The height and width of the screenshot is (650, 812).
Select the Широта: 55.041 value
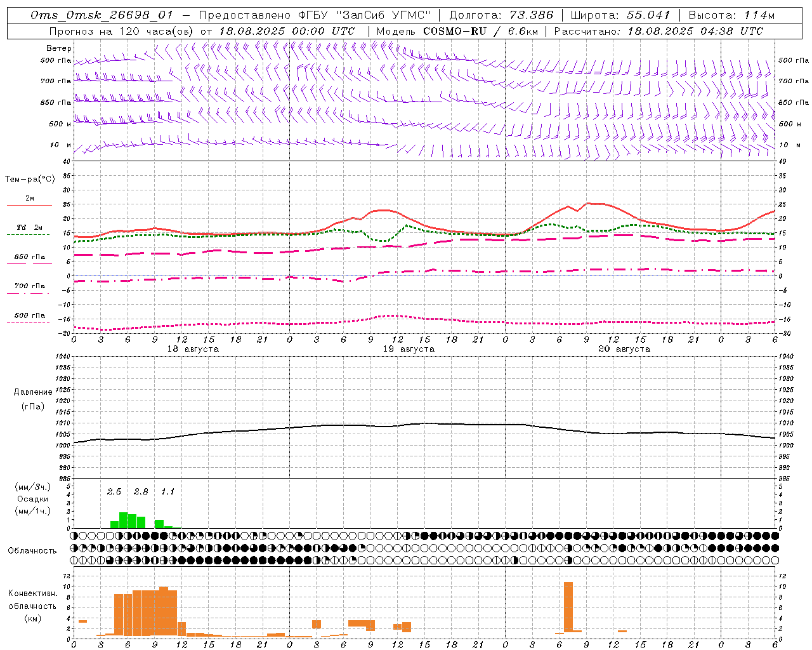click(x=620, y=15)
